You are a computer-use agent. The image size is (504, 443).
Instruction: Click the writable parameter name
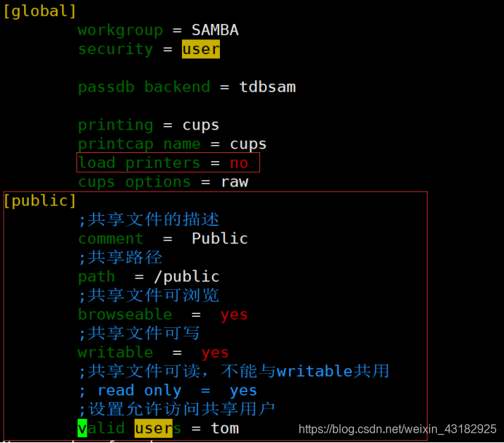(115, 353)
